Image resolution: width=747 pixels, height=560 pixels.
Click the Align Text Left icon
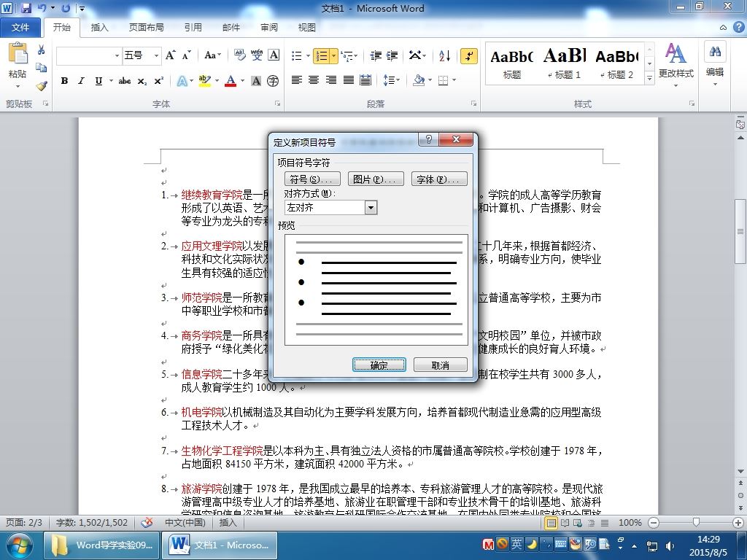click(x=296, y=80)
